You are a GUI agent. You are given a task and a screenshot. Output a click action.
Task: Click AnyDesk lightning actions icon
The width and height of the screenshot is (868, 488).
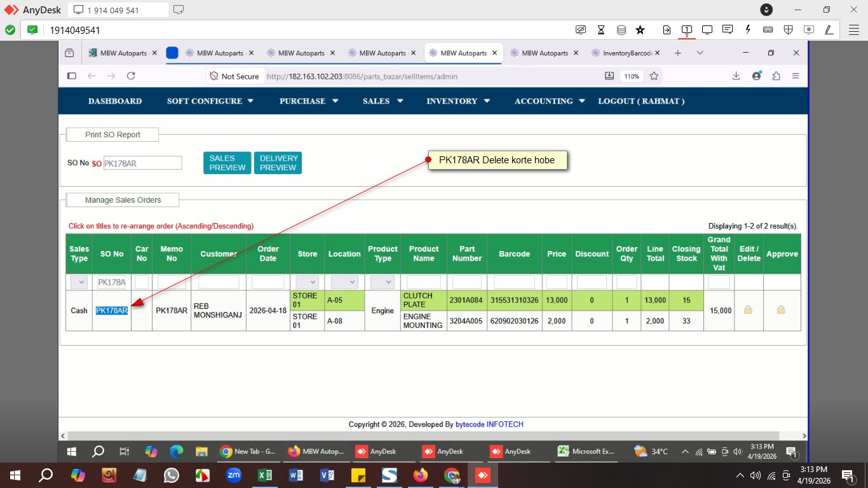[748, 30]
